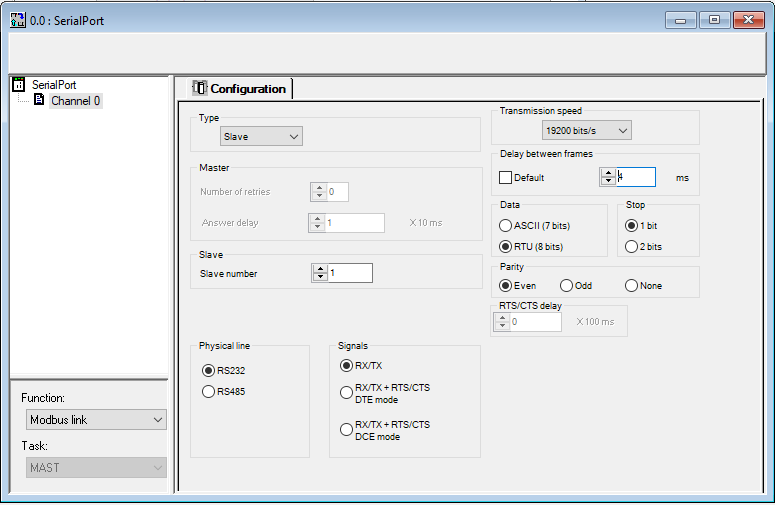Enable the Default delay checkbox

coord(505,177)
